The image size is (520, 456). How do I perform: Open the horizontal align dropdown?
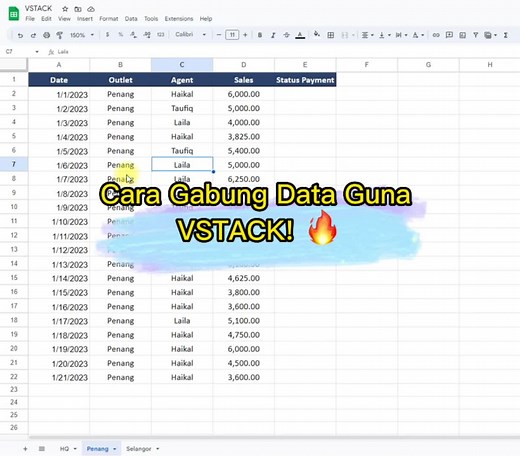pyautogui.click(x=367, y=35)
